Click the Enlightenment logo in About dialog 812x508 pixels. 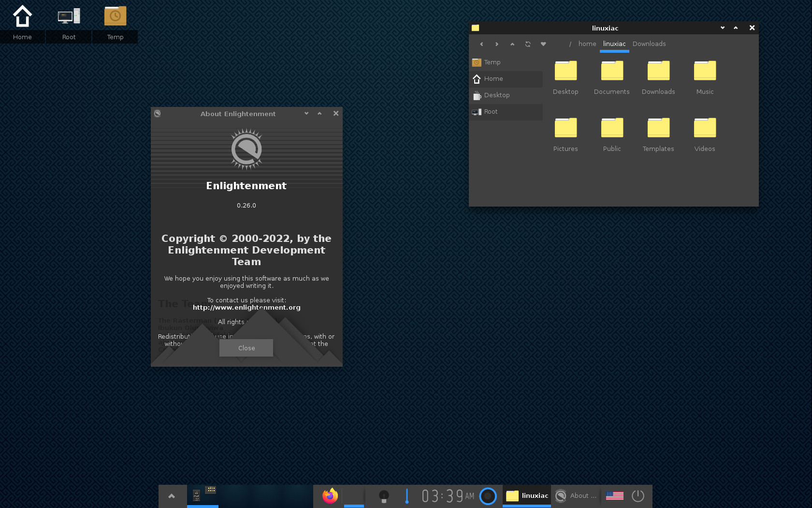(x=246, y=149)
